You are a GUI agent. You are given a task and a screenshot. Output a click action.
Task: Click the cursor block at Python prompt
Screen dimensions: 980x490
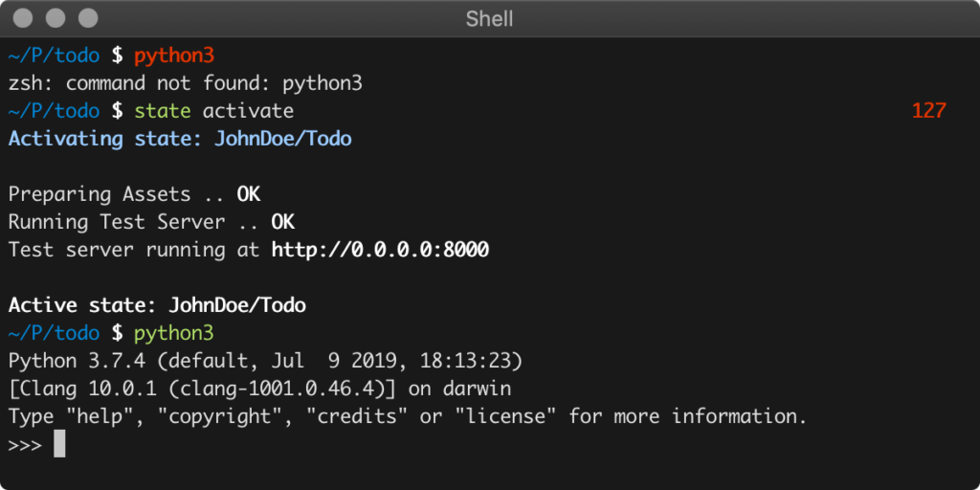tap(59, 444)
